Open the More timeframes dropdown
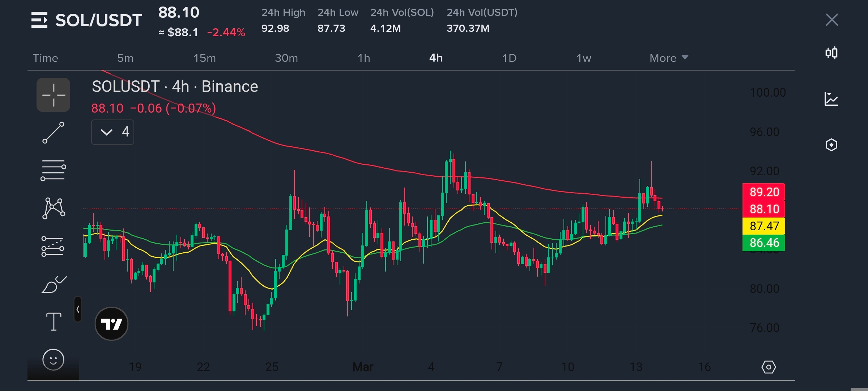 pyautogui.click(x=669, y=58)
